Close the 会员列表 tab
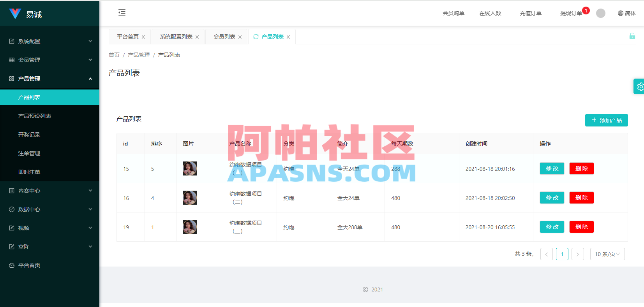644x307 pixels. click(240, 37)
